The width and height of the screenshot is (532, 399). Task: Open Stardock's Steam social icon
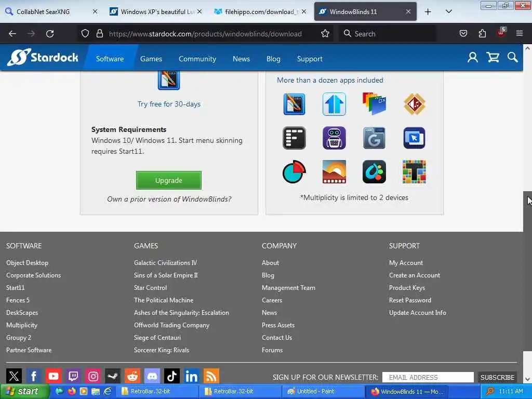click(x=113, y=376)
